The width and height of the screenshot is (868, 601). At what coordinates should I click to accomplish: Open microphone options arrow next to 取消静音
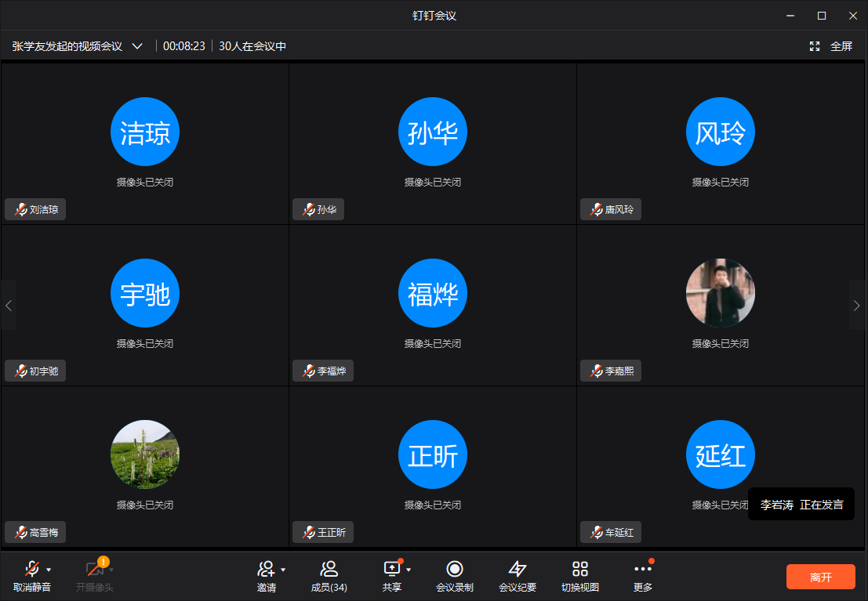[x=49, y=570]
